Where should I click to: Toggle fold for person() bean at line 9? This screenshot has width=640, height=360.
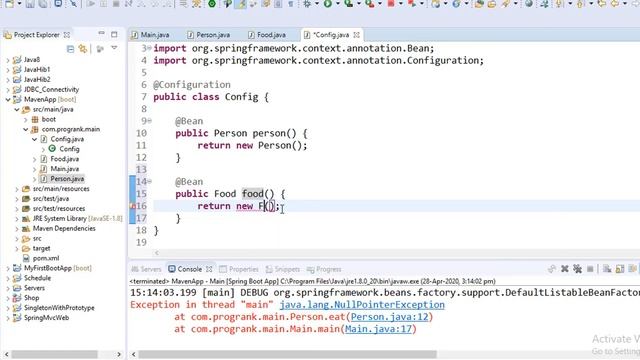coord(149,121)
